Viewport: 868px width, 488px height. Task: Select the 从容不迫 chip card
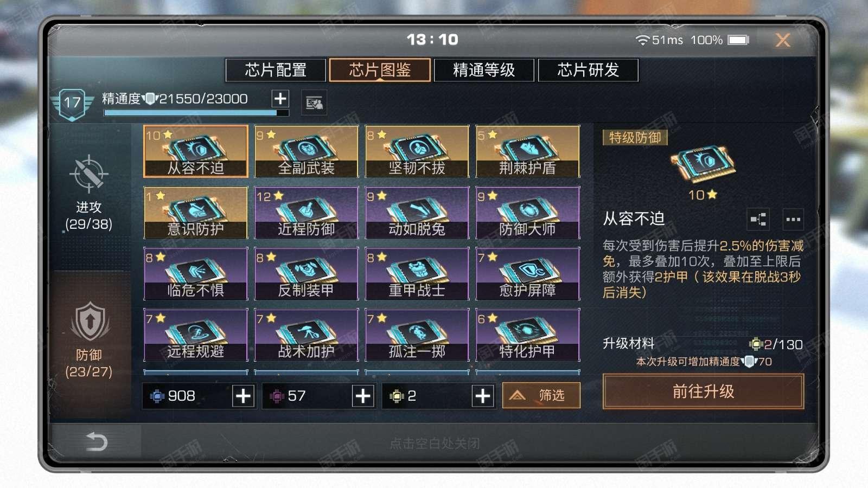(x=196, y=151)
